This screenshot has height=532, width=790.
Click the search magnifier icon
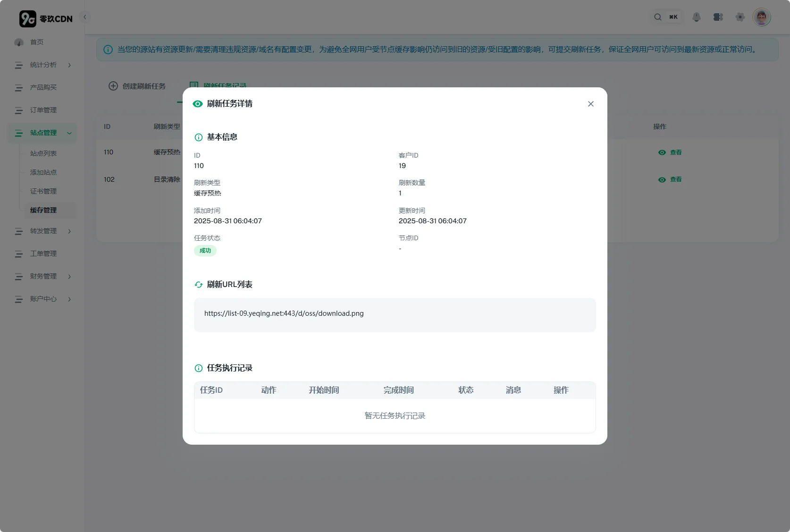pos(657,17)
